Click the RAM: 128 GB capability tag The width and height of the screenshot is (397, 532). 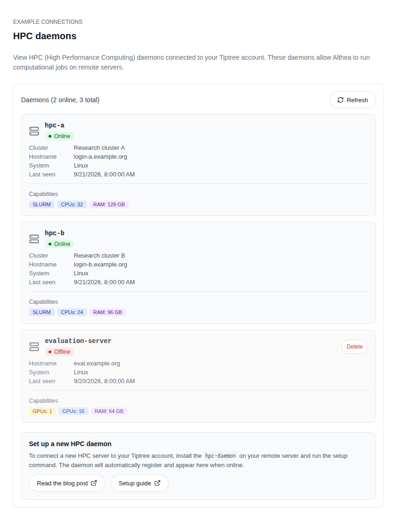(109, 204)
